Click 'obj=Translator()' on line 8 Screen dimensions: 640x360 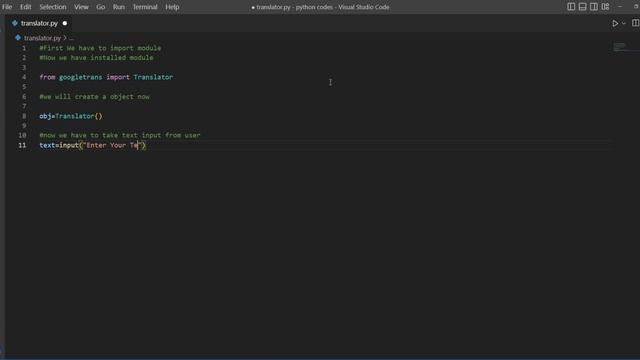click(x=71, y=116)
